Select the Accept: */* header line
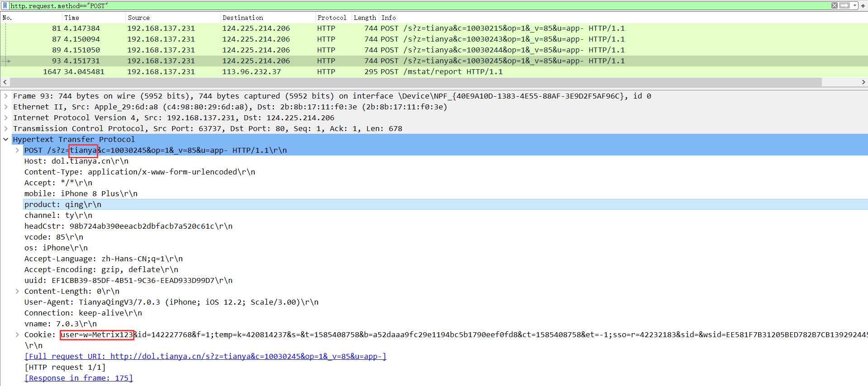Screen dimensions: 868x386 pos(58,183)
